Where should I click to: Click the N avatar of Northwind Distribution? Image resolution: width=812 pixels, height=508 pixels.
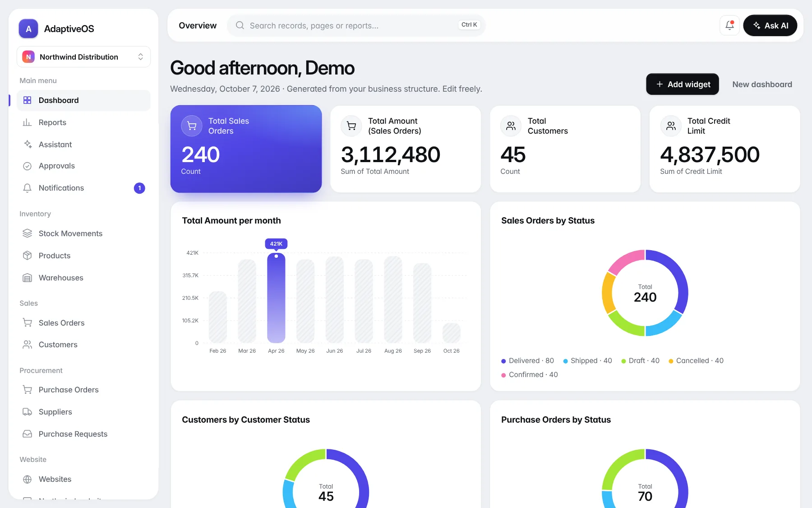28,57
